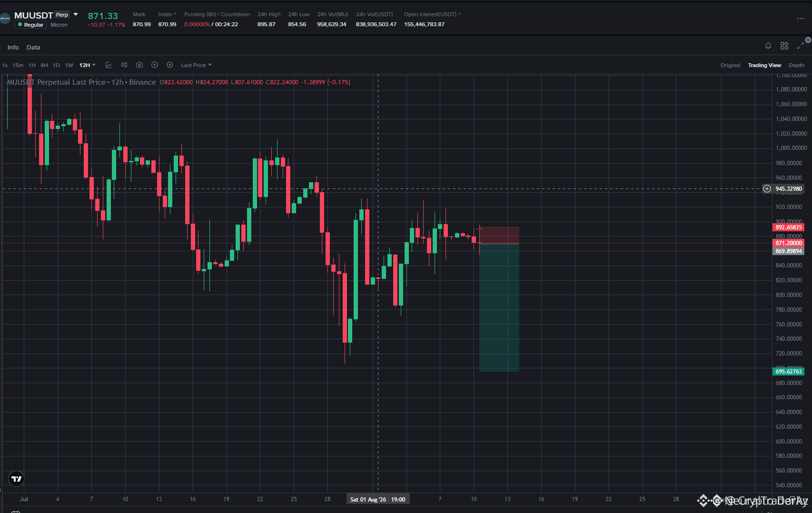This screenshot has height=513, width=812.
Task: Click the 24h High 895.87 value
Action: 267,24
